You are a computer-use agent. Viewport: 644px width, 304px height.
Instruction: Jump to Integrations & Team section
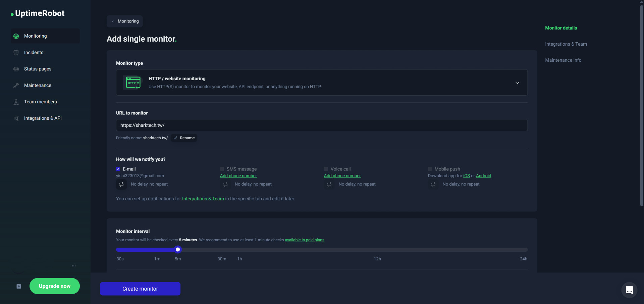pos(566,44)
